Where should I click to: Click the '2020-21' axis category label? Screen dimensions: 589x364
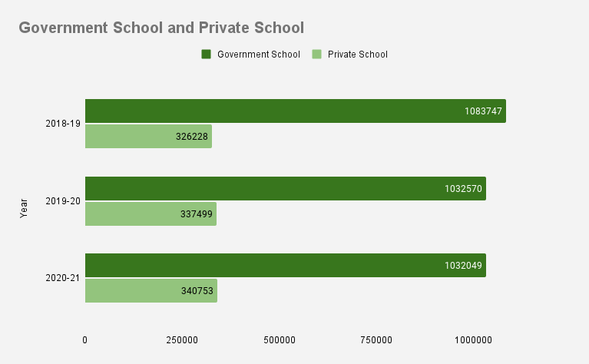coord(63,278)
